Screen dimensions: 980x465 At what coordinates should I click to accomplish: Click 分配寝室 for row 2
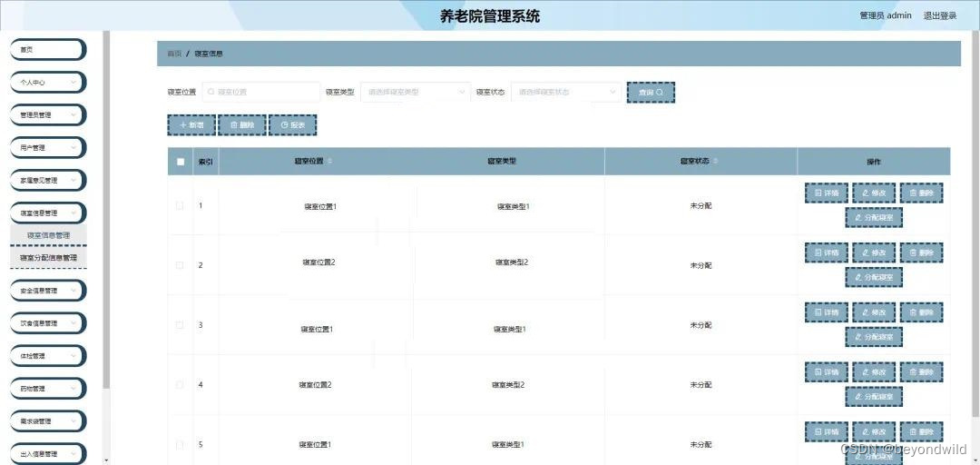tap(874, 277)
